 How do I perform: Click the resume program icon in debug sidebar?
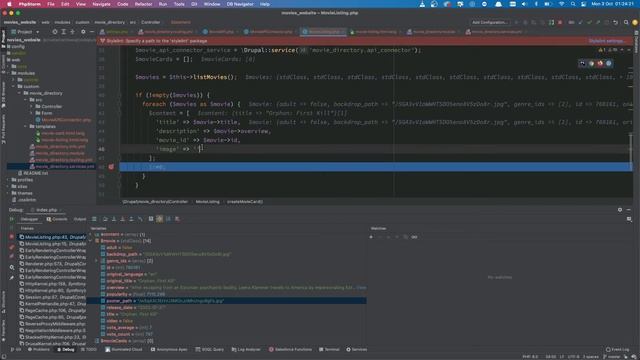pyautogui.click(x=11, y=219)
